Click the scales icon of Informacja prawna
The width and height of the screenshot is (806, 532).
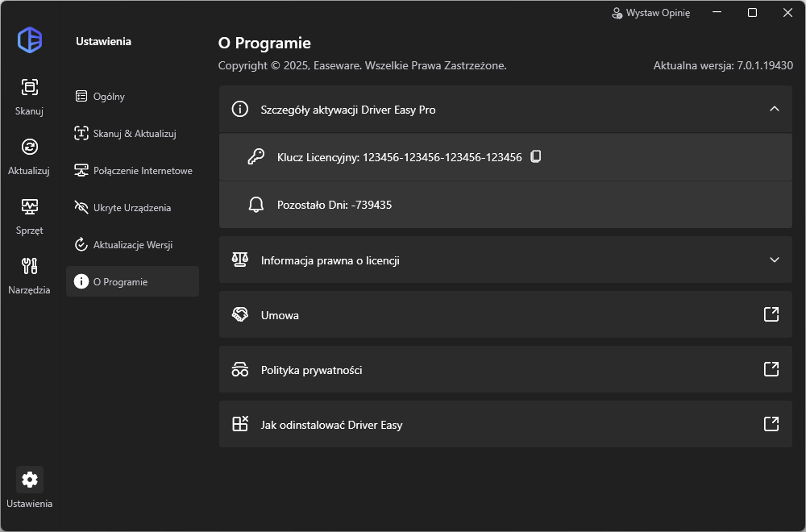[x=240, y=260]
